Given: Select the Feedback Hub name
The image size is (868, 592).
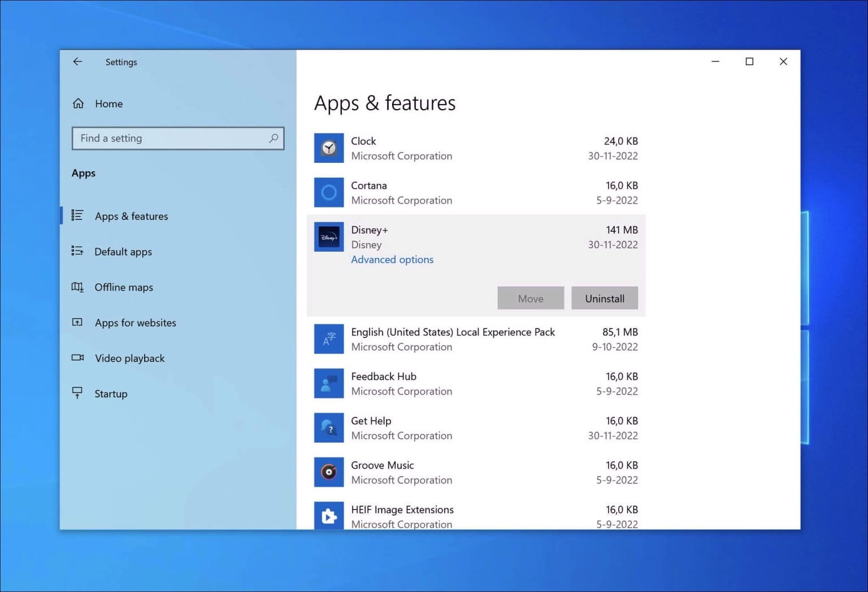Looking at the screenshot, I should 384,376.
